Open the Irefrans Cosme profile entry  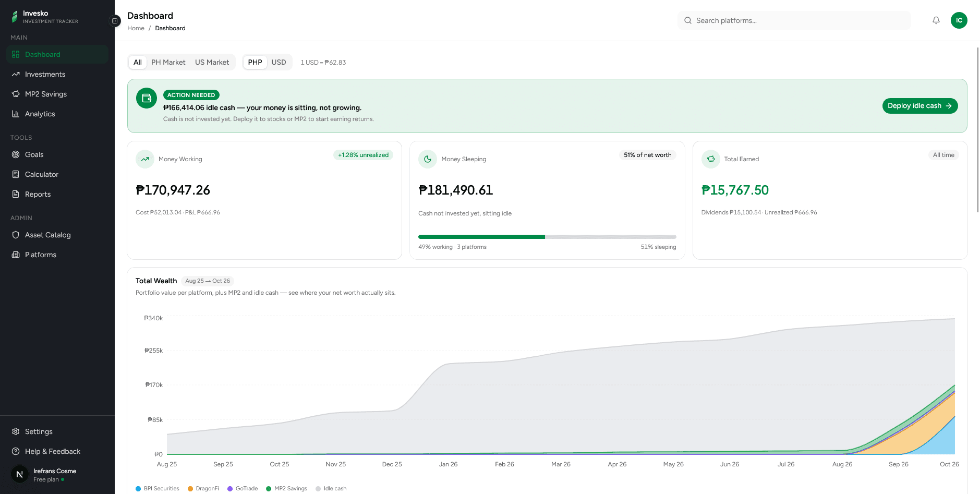click(57, 475)
